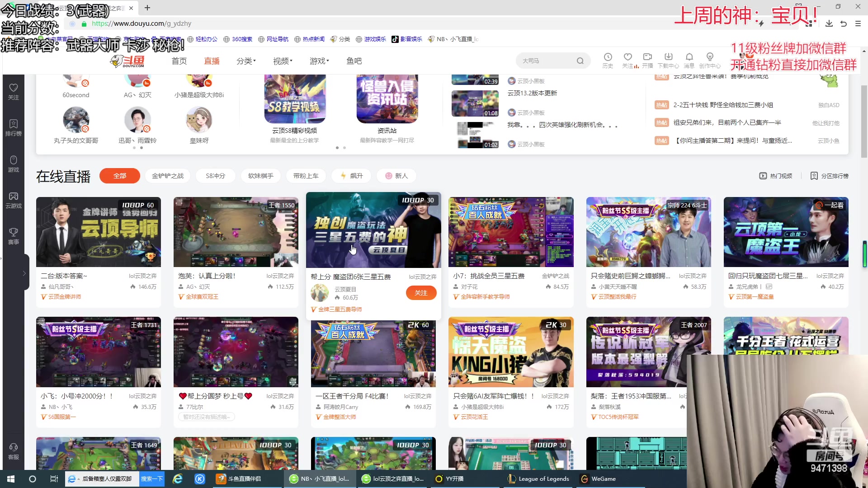Switch to the 首页 home tab

(179, 61)
